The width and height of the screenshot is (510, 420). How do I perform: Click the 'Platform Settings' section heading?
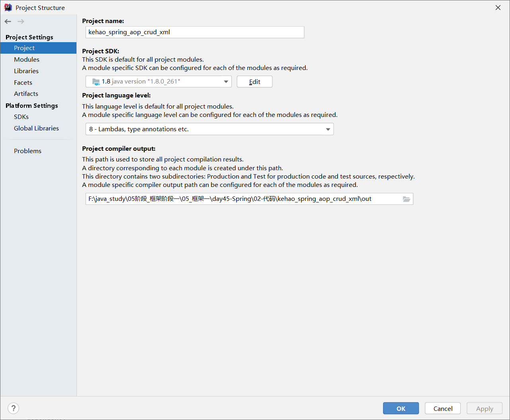(x=32, y=105)
